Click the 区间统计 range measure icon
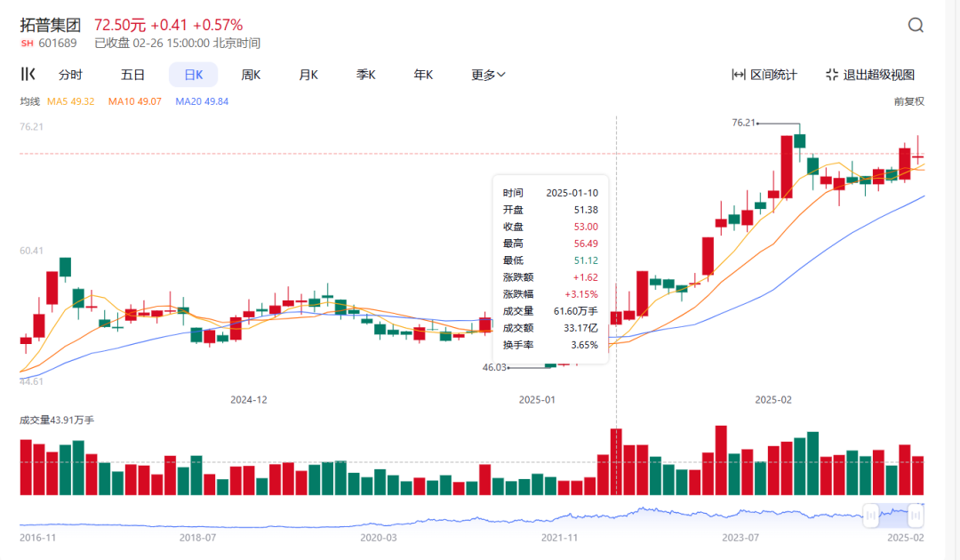Image resolution: width=960 pixels, height=560 pixels. point(738,75)
